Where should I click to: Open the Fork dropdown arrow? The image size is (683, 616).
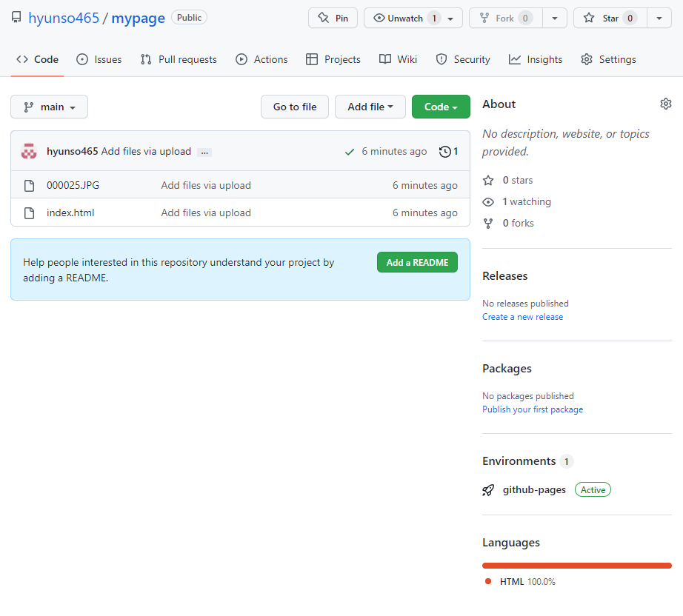(x=555, y=19)
